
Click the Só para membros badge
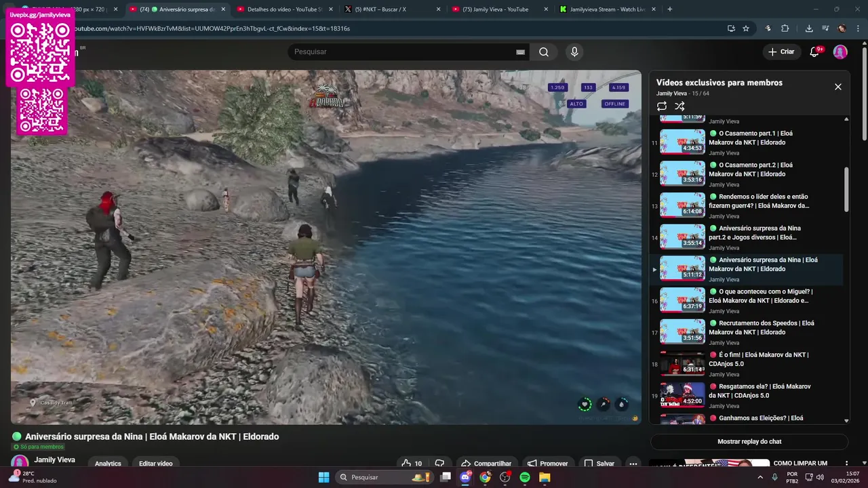[x=39, y=447]
